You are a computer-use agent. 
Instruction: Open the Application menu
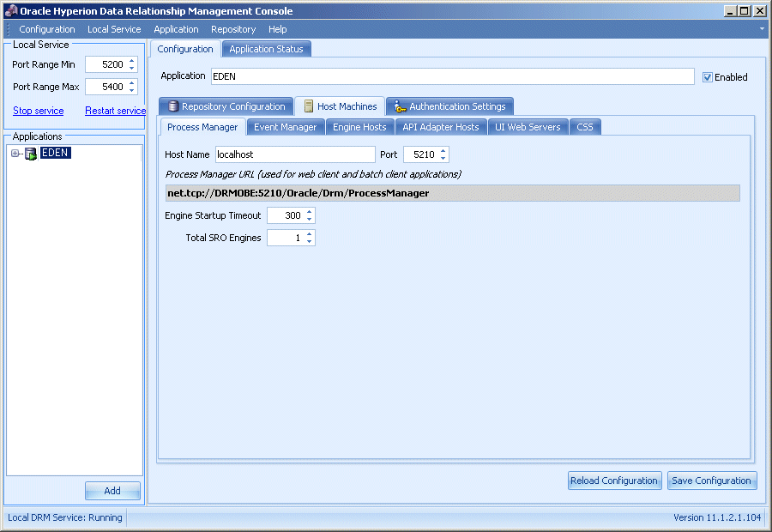tap(176, 29)
